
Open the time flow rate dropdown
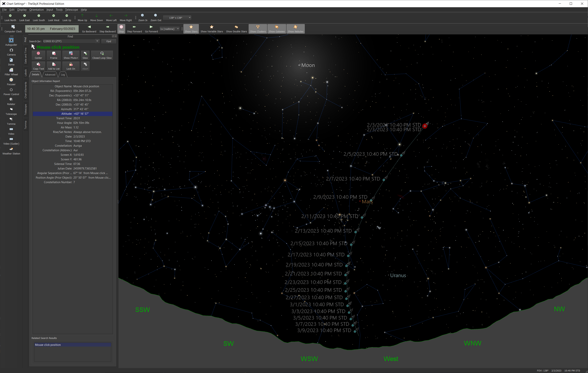coord(169,29)
